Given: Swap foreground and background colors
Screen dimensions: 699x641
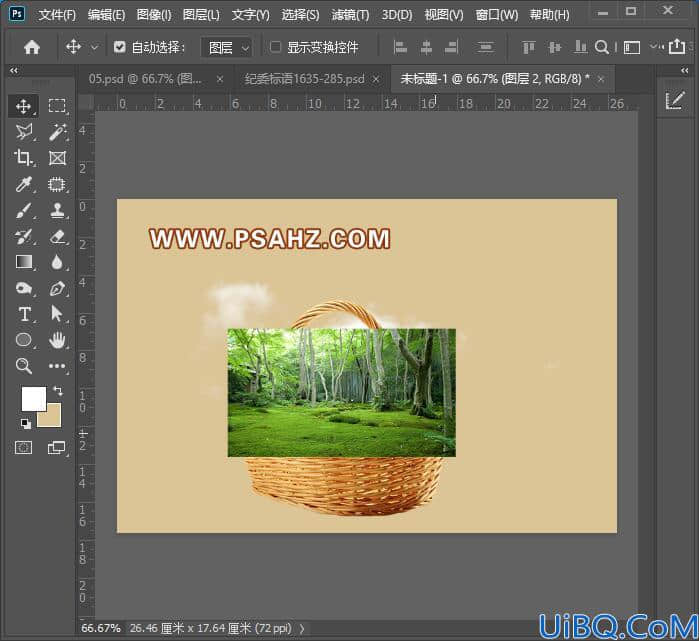Looking at the screenshot, I should point(58,391).
